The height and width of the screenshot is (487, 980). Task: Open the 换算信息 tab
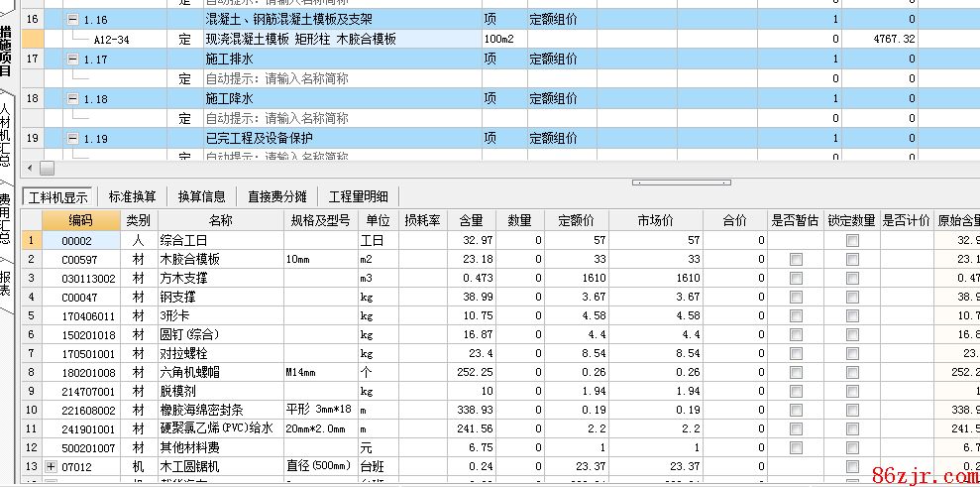(x=202, y=196)
